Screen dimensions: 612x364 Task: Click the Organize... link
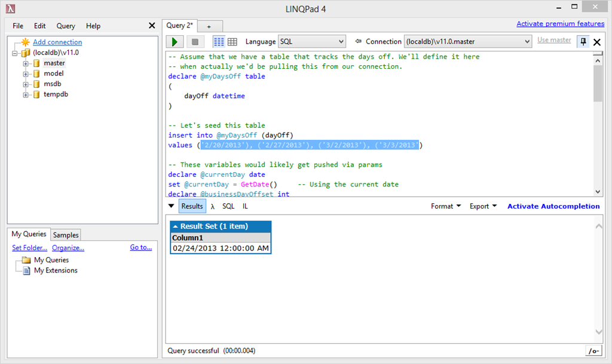68,247
